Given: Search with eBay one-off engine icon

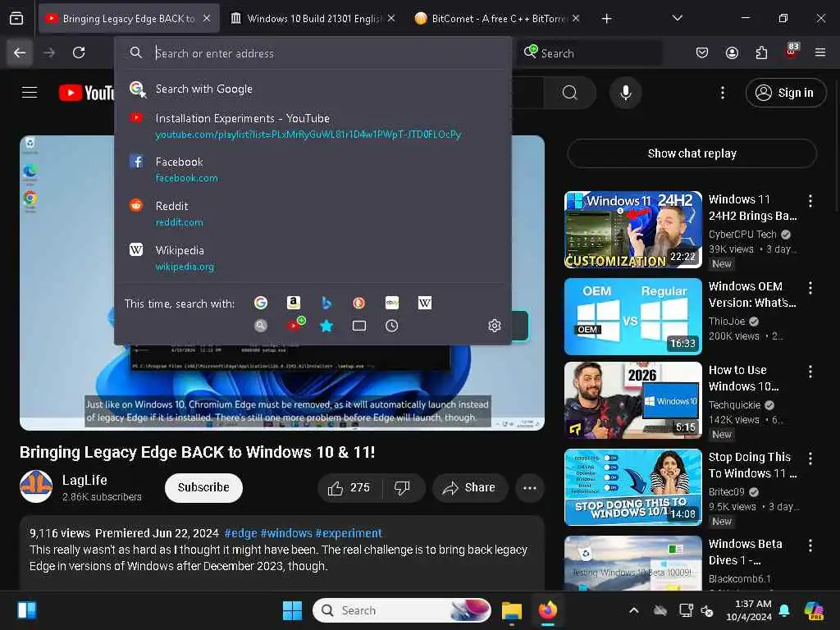Looking at the screenshot, I should (x=392, y=304).
